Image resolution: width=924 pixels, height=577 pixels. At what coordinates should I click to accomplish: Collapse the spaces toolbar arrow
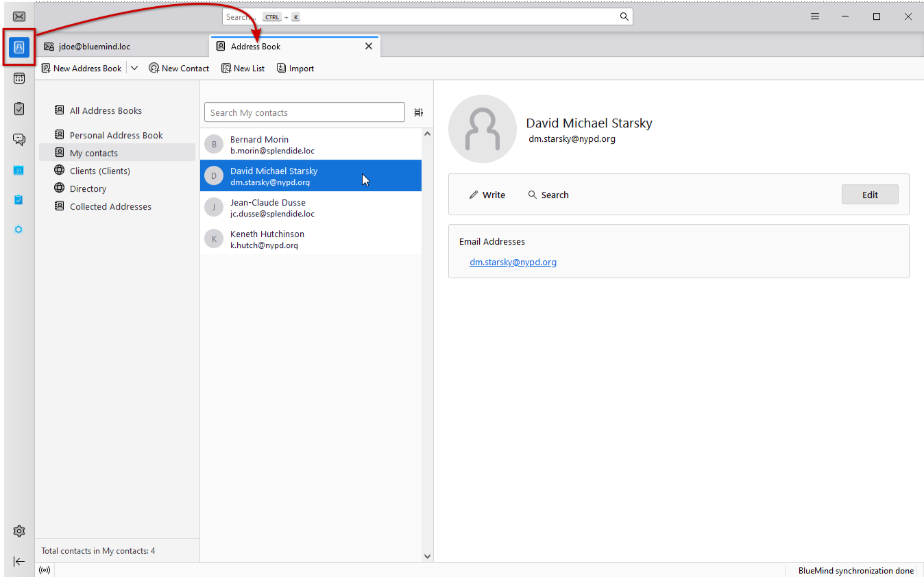point(19,561)
